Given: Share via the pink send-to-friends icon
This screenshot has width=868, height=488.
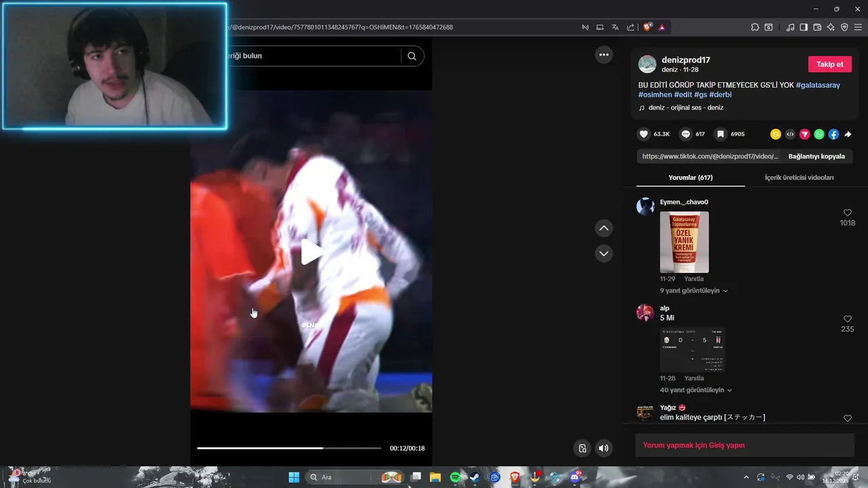Looking at the screenshot, I should pyautogui.click(x=805, y=134).
